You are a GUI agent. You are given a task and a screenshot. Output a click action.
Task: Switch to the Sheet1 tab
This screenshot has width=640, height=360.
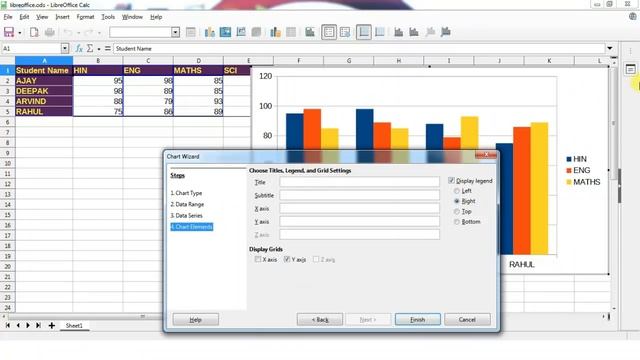(74, 325)
